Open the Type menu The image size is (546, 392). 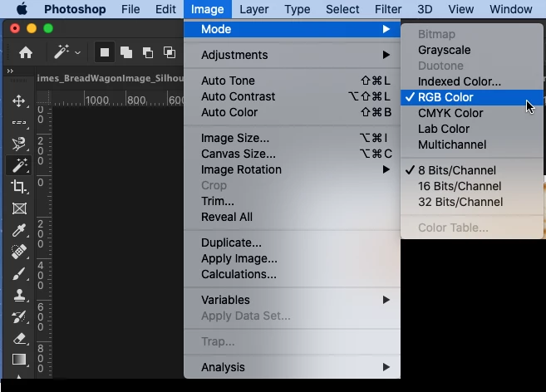pos(297,9)
